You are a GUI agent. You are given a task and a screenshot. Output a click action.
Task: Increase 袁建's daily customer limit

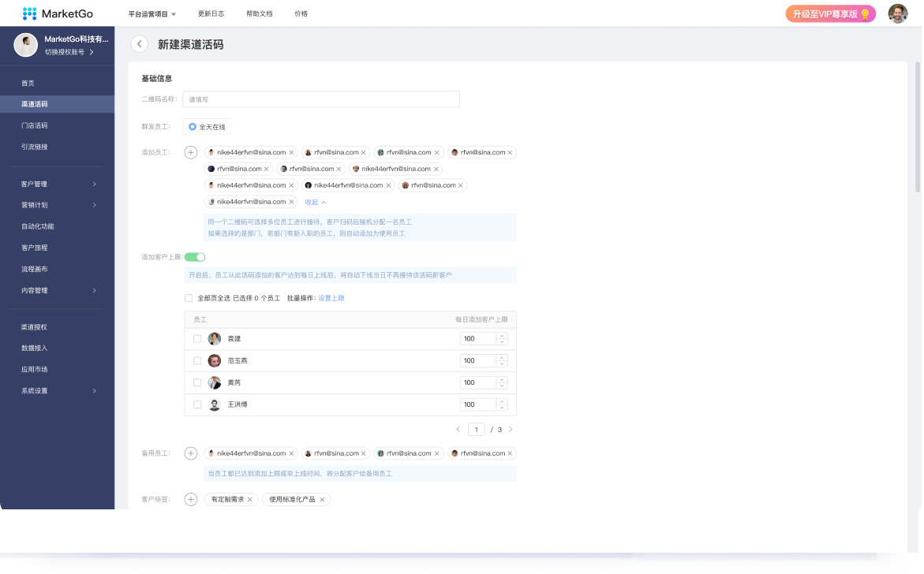(502, 336)
